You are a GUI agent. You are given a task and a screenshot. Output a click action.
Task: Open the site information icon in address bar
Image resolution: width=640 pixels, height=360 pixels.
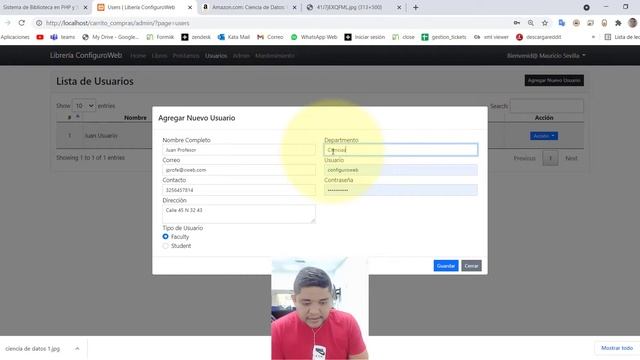pos(39,23)
